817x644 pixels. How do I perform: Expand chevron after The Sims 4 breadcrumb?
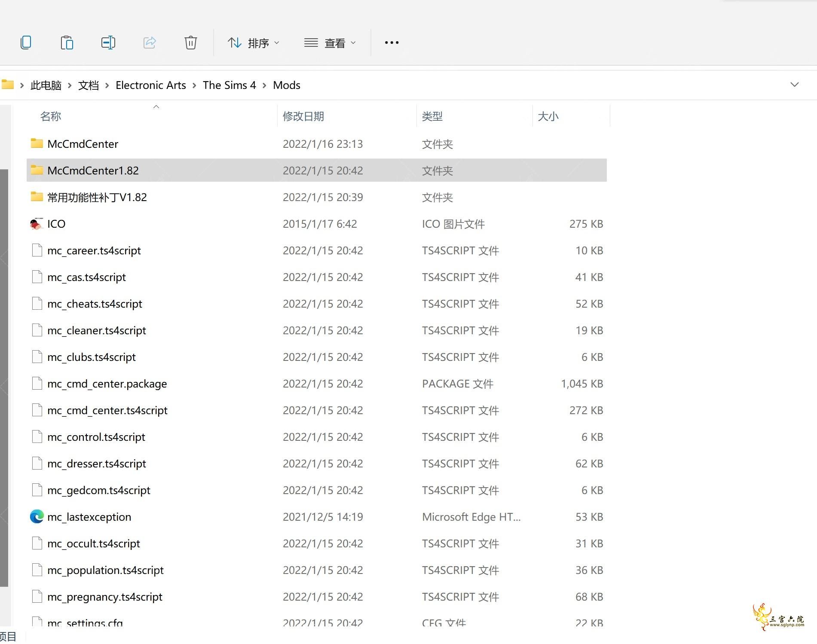(x=264, y=85)
